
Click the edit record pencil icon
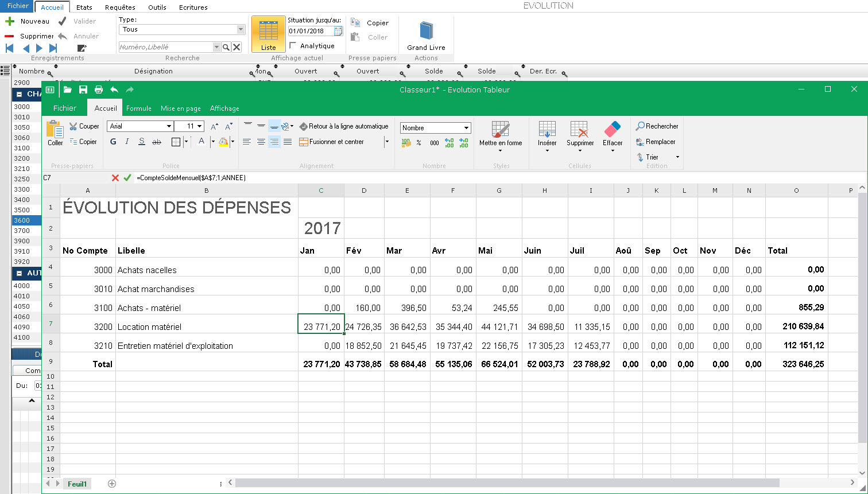82,48
